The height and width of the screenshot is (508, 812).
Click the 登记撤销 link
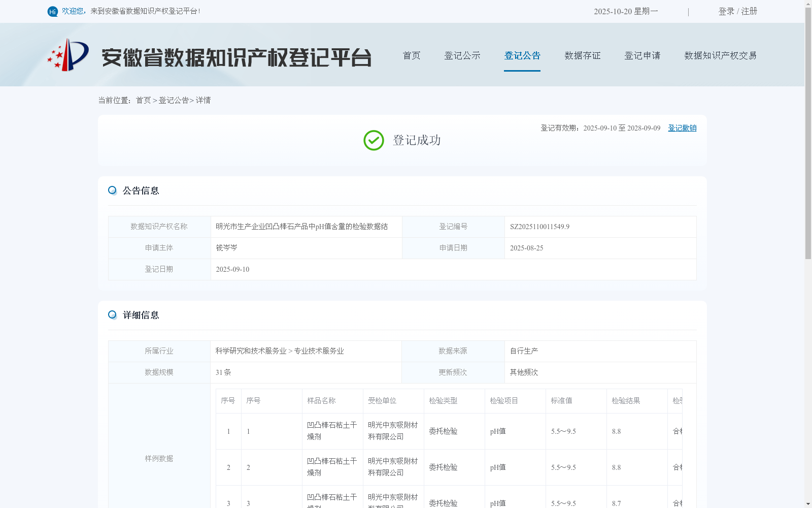pos(682,128)
